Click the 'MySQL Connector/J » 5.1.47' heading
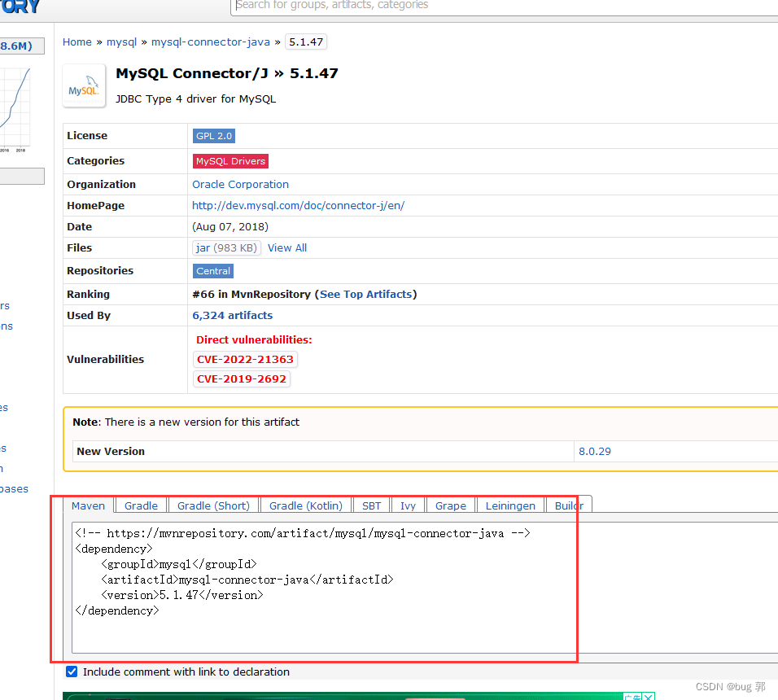 (x=227, y=73)
